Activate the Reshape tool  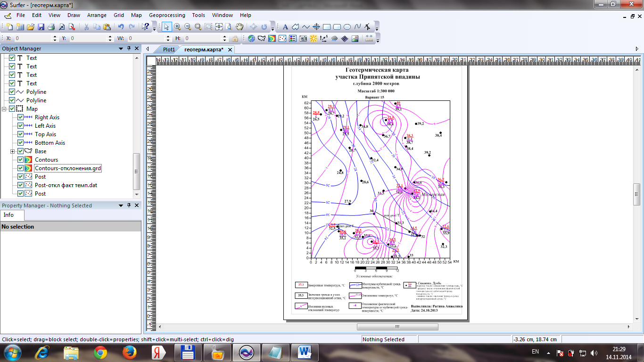[x=368, y=26]
